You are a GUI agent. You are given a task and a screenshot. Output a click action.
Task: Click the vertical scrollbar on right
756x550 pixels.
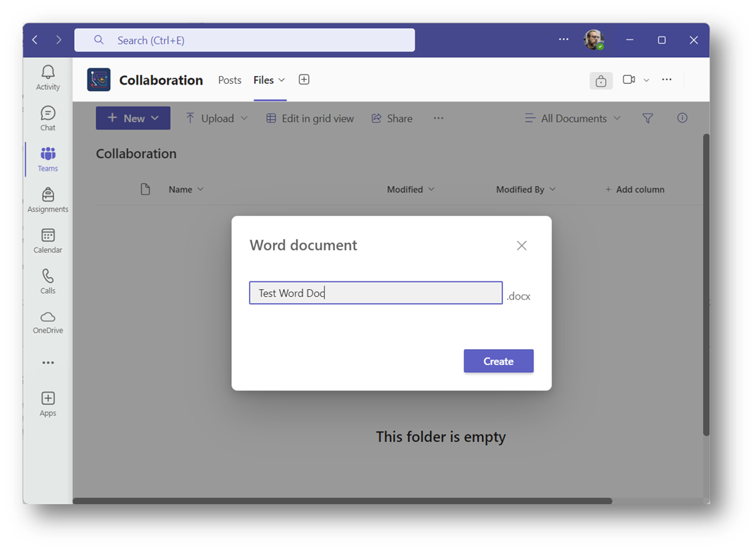(x=706, y=282)
